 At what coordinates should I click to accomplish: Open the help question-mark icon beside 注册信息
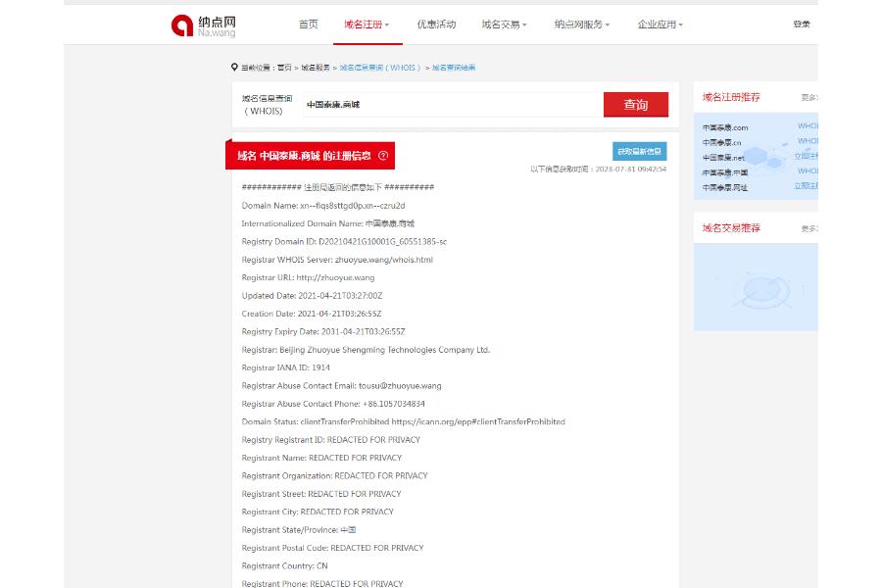pos(383,156)
